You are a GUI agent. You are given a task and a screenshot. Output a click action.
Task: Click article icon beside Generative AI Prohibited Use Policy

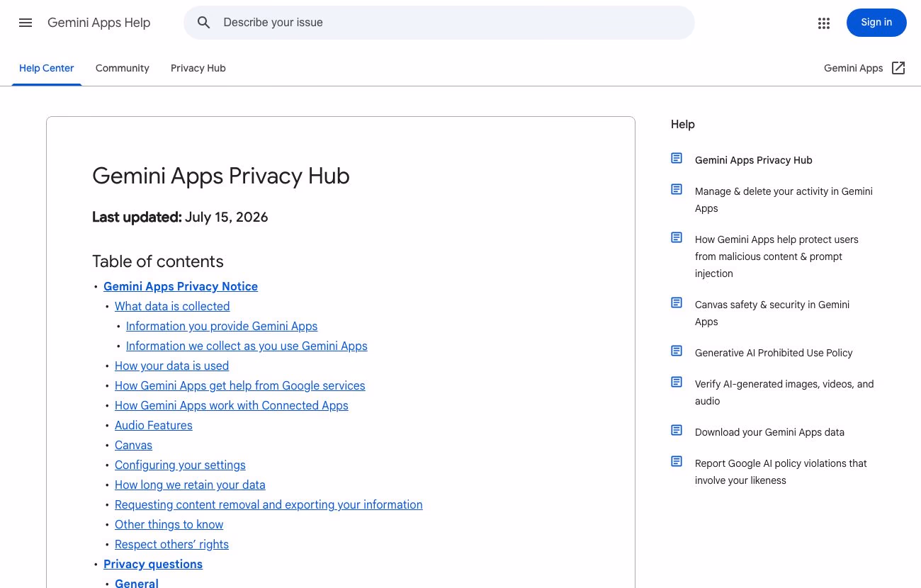(x=677, y=351)
